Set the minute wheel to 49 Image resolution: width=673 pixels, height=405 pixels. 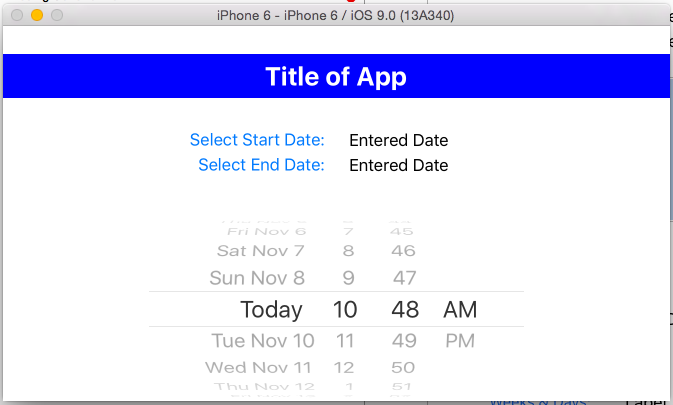pos(404,341)
